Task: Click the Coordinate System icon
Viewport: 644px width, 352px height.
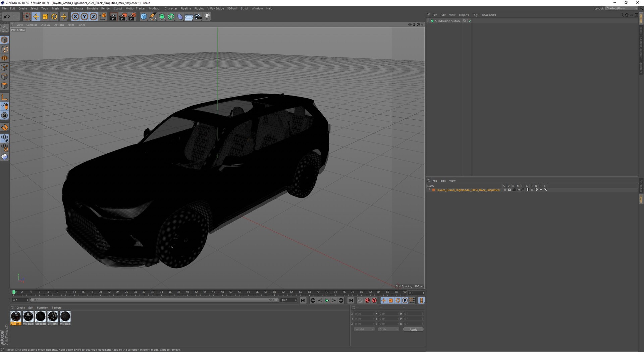Action: click(103, 16)
